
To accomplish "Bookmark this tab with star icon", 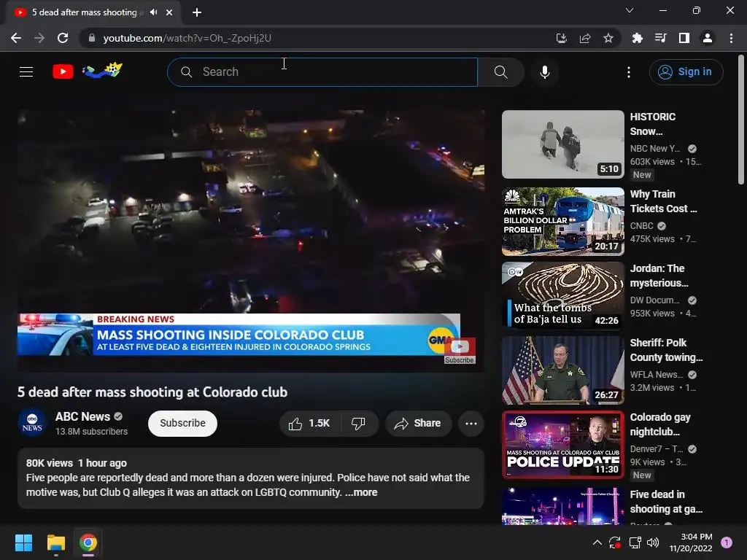I will click(x=608, y=38).
